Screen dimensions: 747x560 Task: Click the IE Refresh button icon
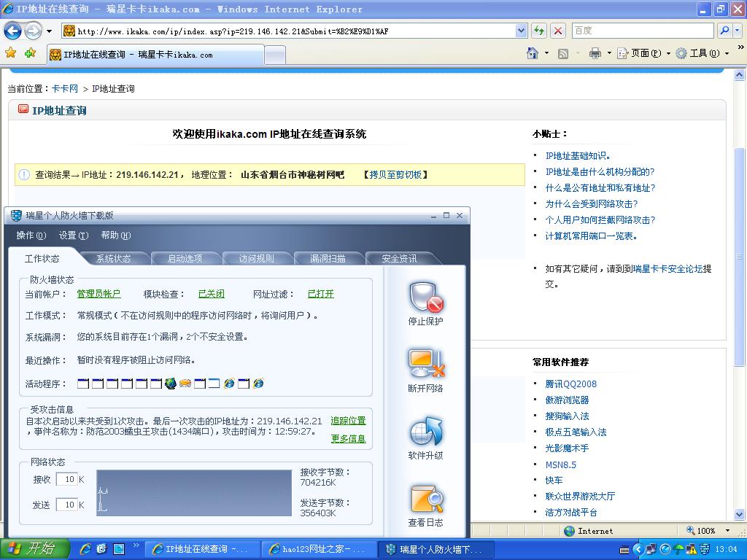tap(538, 31)
